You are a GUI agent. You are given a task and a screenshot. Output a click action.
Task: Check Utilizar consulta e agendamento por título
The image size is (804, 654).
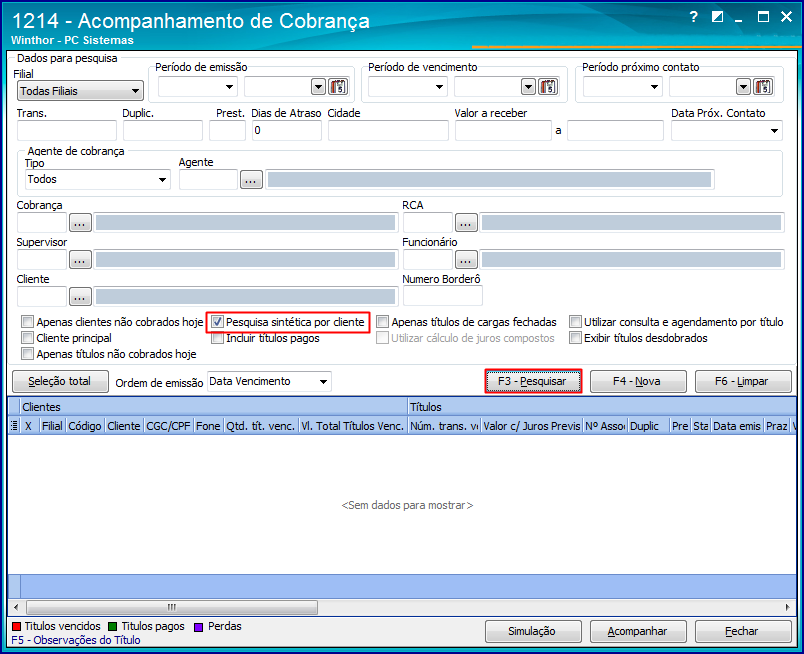575,322
